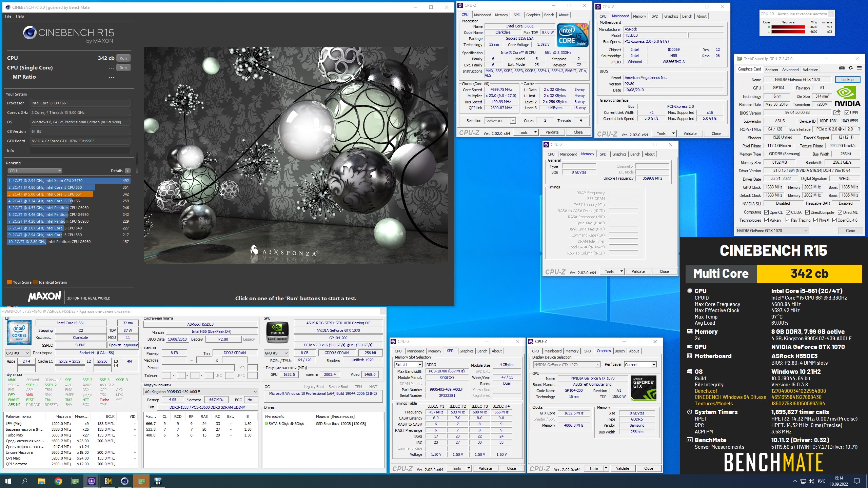This screenshot has width=868, height=488.
Task: Toggle the DirectML checkbox
Action: [x=840, y=212]
